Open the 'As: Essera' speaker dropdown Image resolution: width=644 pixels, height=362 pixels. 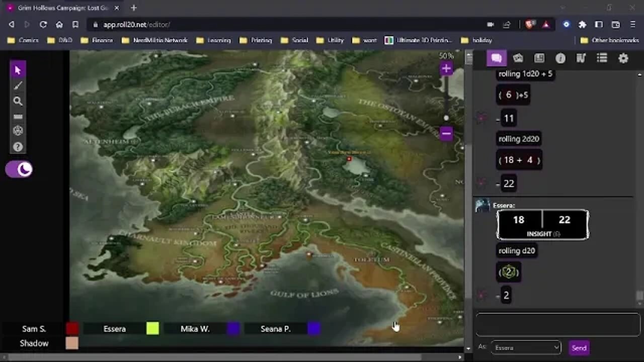(526, 347)
